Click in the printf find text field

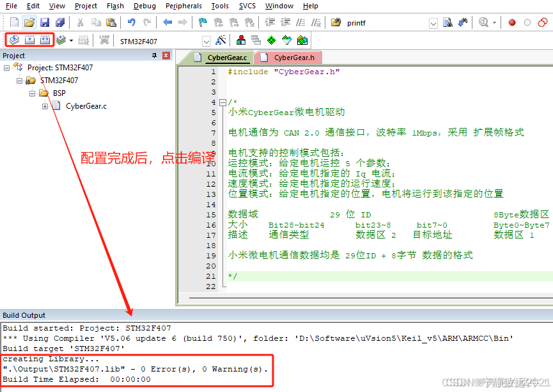(387, 23)
